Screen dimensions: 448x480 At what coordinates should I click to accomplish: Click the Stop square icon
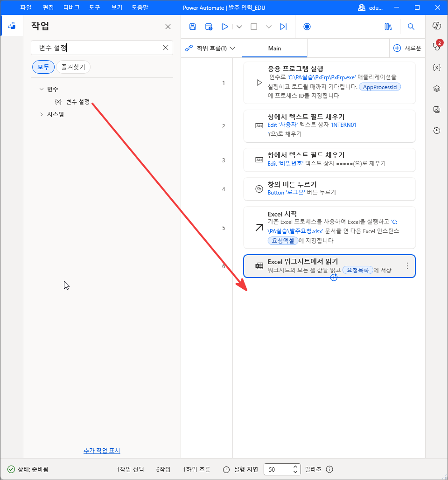[254, 27]
